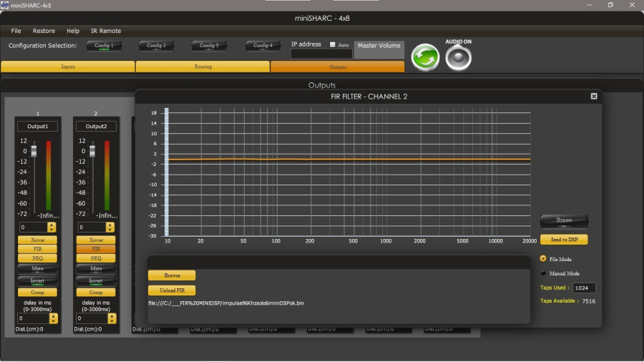The width and height of the screenshot is (644, 362).
Task: Click the orange FIR response curve
Action: click(x=349, y=160)
